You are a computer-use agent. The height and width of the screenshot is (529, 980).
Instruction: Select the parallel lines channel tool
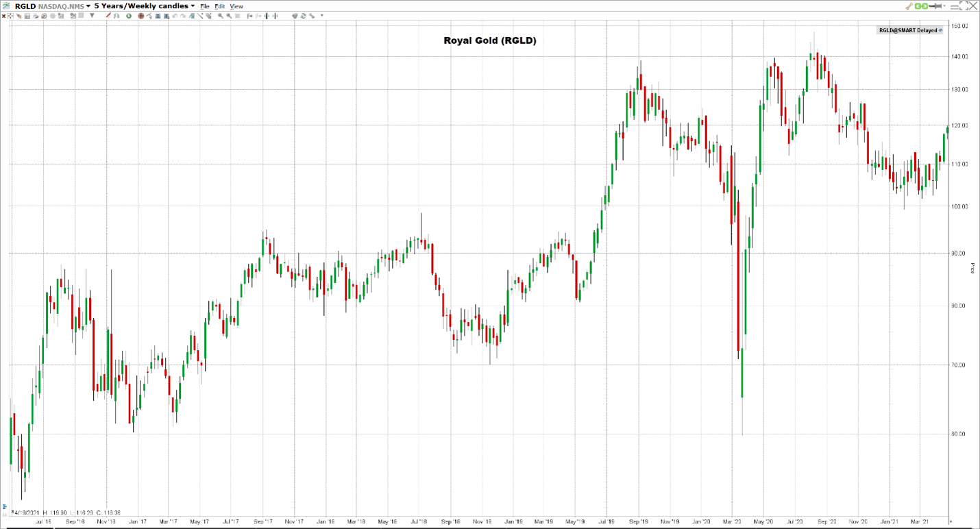pyautogui.click(x=208, y=16)
